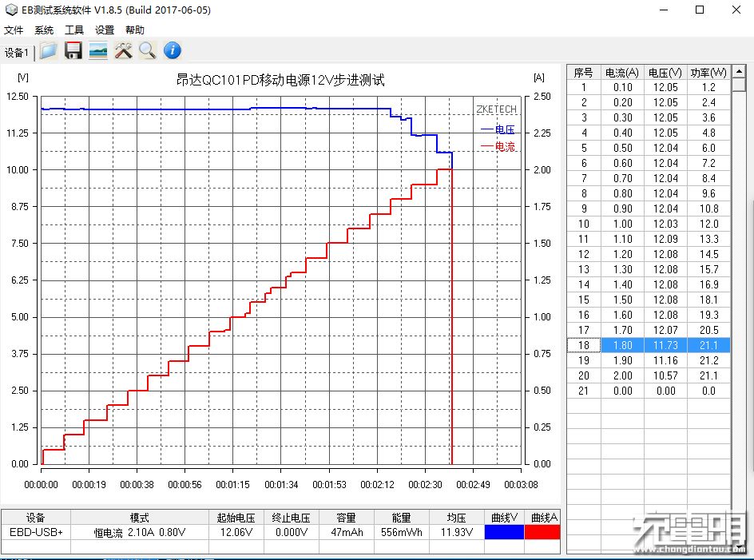Screen dimensions: 754x560
Task: Click the 电压(V) column header
Action: pos(665,73)
